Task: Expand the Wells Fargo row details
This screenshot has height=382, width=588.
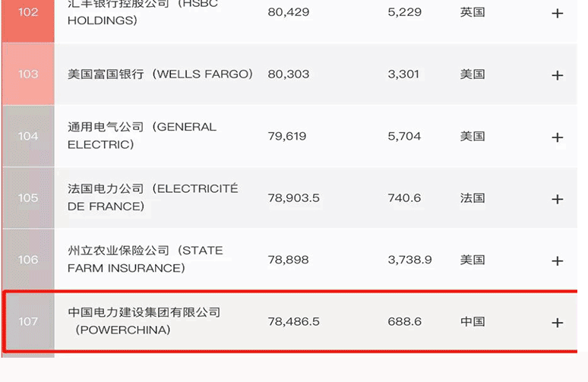Action: [557, 75]
